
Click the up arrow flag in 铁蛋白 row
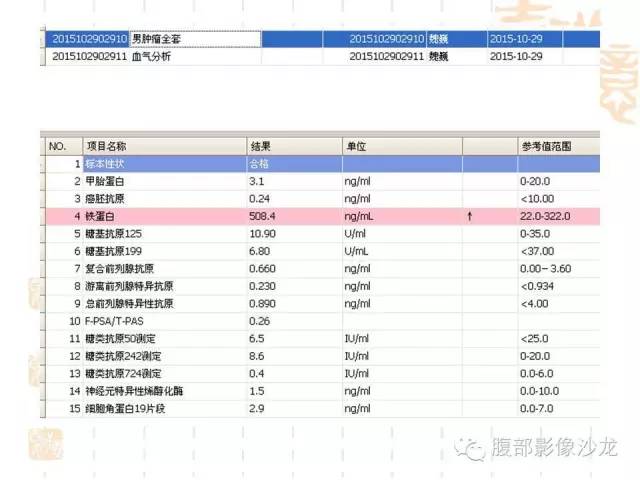pos(470,216)
